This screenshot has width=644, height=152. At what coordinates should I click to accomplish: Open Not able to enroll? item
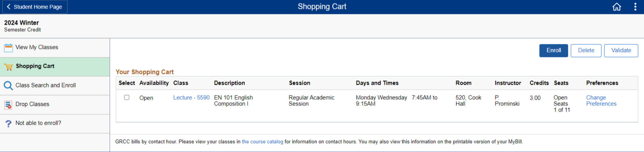(38, 123)
